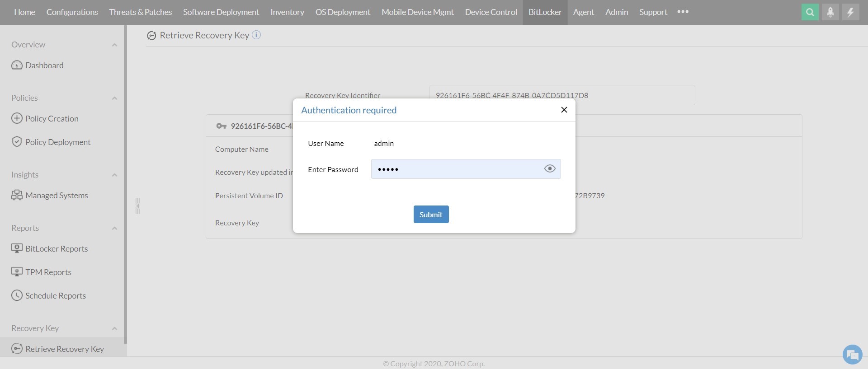The image size is (868, 369).
Task: Click the 'Recovery Key' label in the card
Action: click(x=237, y=223)
